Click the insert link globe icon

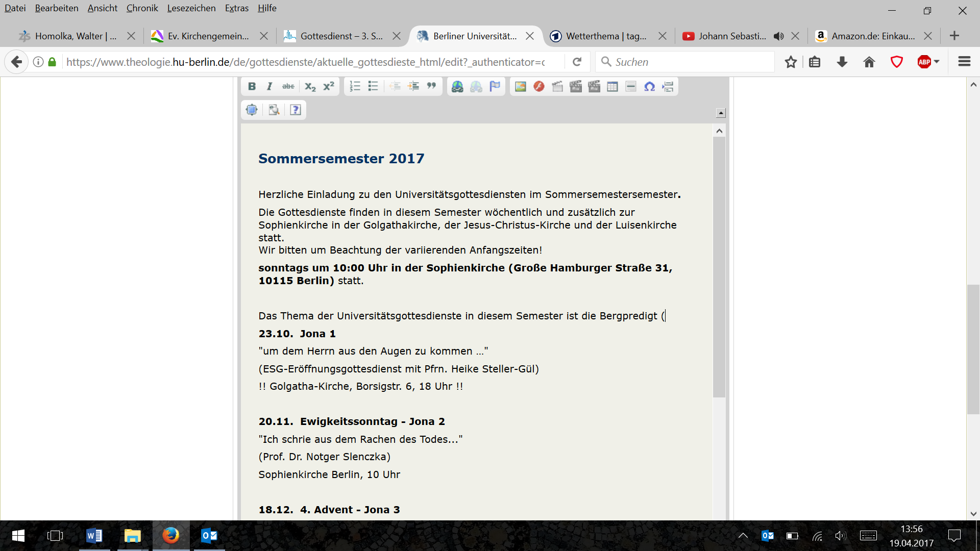pos(457,87)
